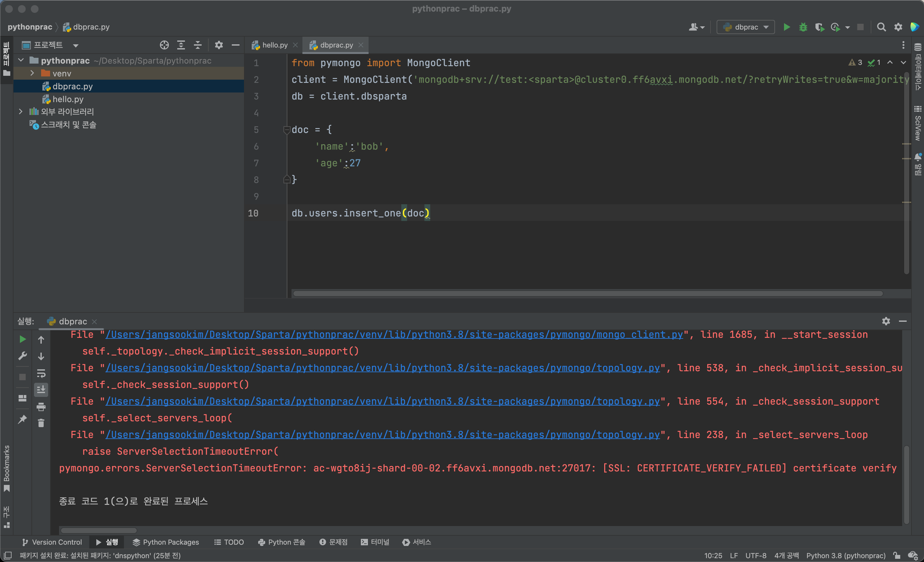Expand all icon in project panel
The image size is (924, 562).
tap(181, 45)
